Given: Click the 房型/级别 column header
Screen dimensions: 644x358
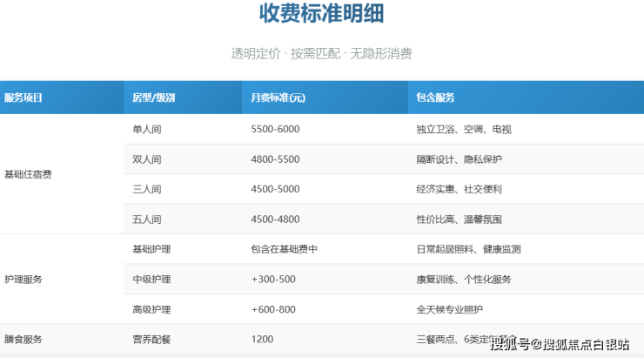Looking at the screenshot, I should [154, 98].
